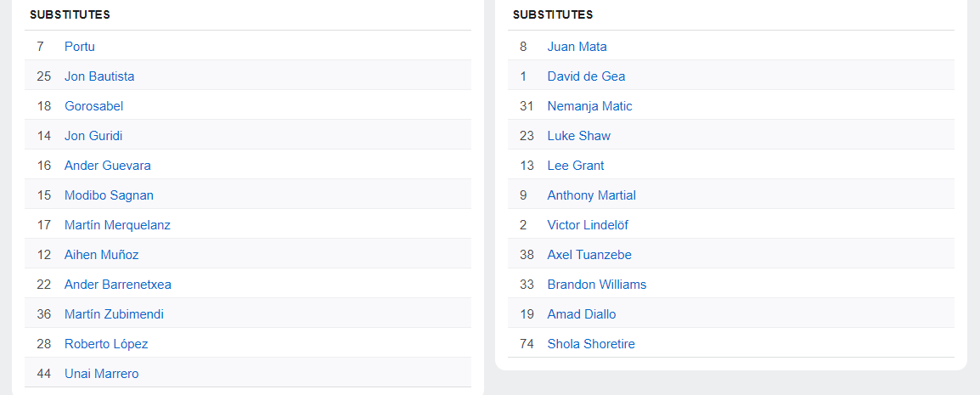Click Ander Guevara's name
Viewport: 980px width, 395px height.
pyautogui.click(x=108, y=166)
